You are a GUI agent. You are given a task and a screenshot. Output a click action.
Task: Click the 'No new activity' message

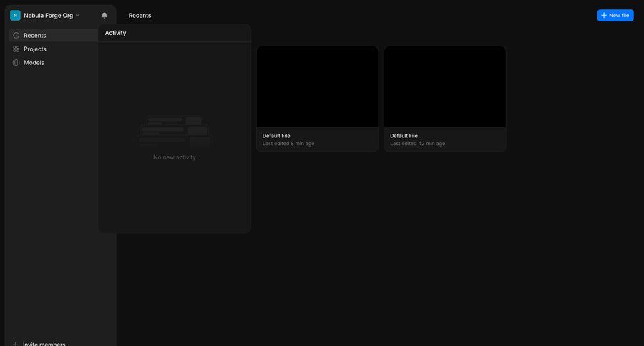coord(175,157)
